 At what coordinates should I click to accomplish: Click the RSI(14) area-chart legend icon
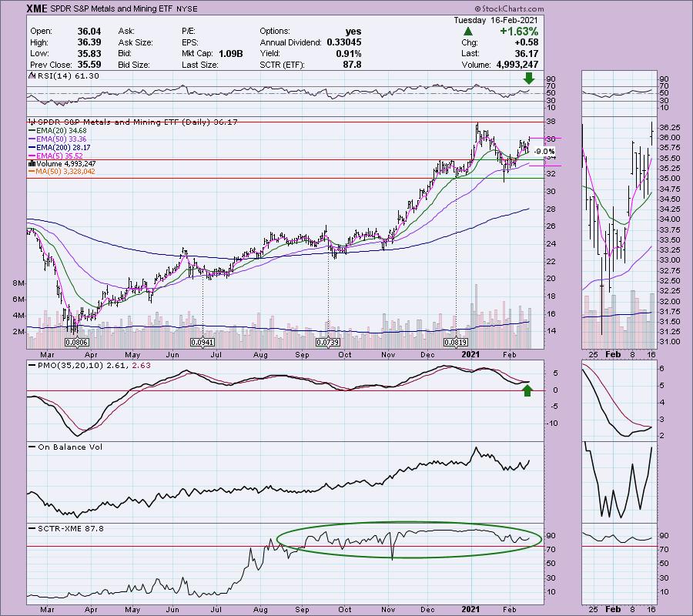click(x=32, y=75)
